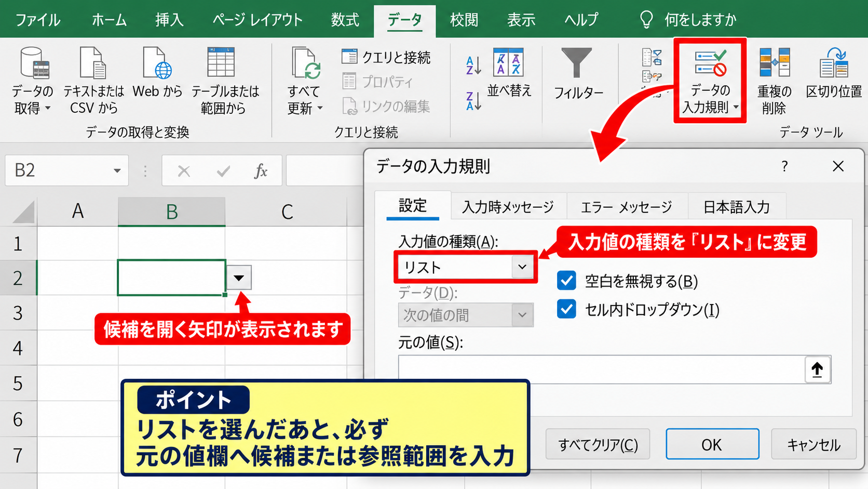Open the ファイル menu tab
Image resolution: width=868 pixels, height=489 pixels.
[x=37, y=20]
